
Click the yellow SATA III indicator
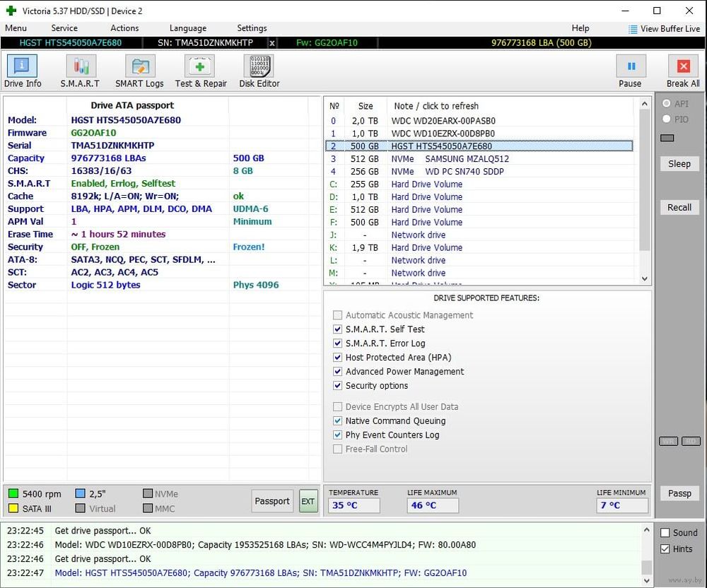[13, 508]
